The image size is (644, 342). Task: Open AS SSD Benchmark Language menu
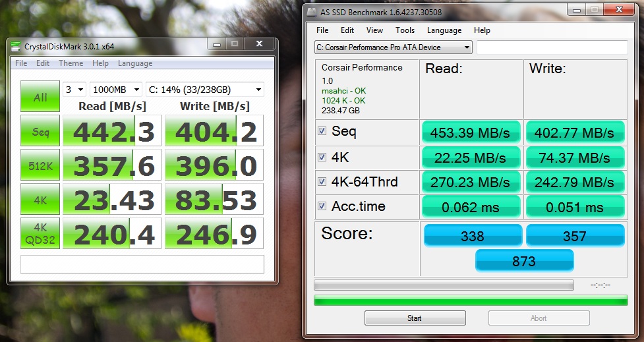[x=444, y=30]
